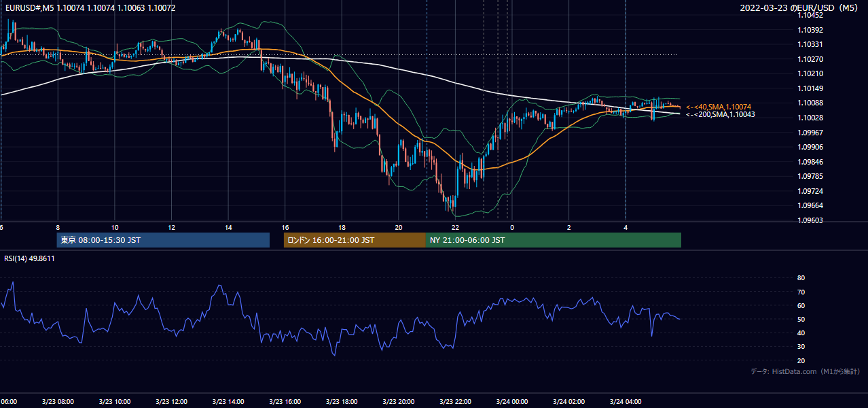868x408 pixels.
Task: Click price axis value 1.10270
Action: [810, 59]
